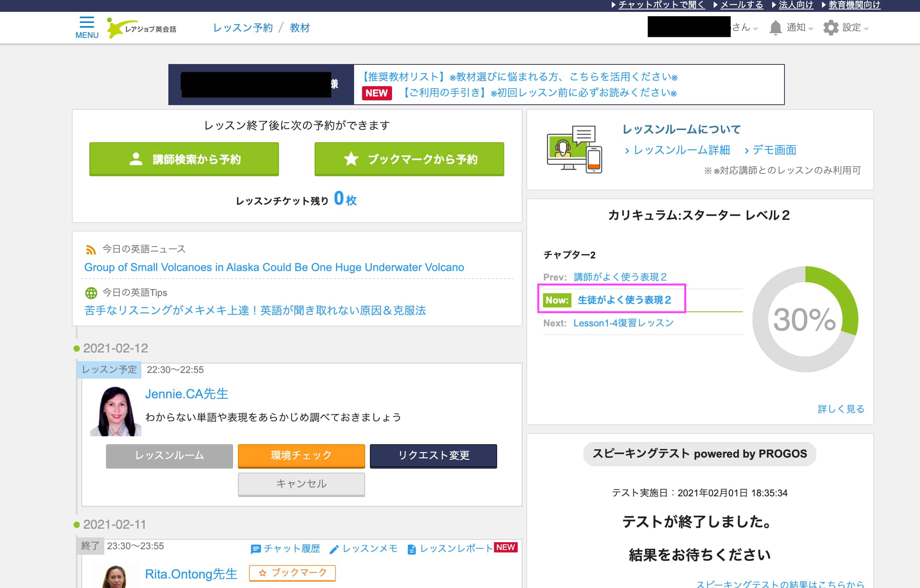Click the ブックマークから予約 button
Viewport: 920px width, 588px height.
click(409, 159)
